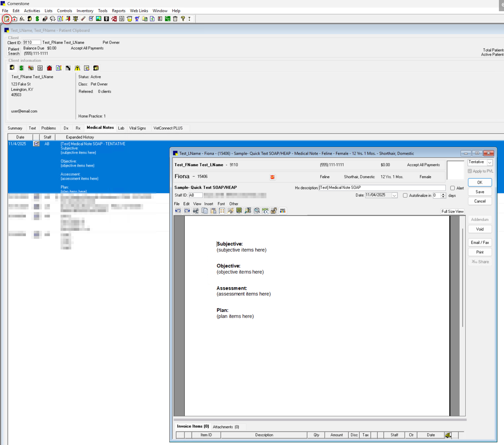This screenshot has width=504, height=445.
Task: Click the first-aid kit toolbar icon
Action: click(x=14, y=19)
